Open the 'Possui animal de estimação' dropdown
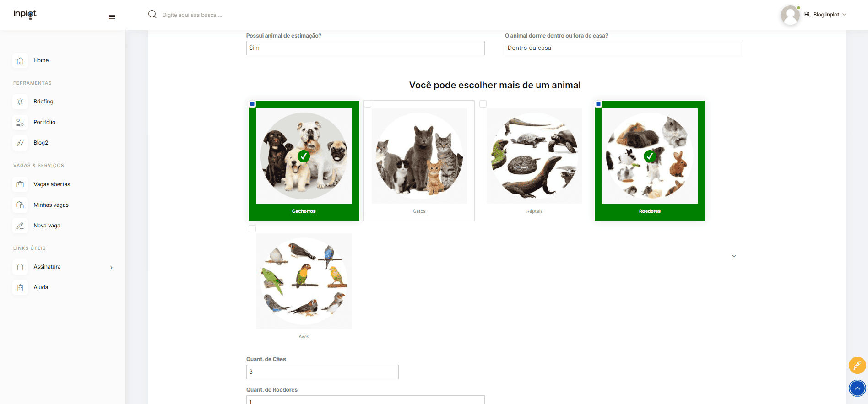This screenshot has height=404, width=868. click(365, 48)
